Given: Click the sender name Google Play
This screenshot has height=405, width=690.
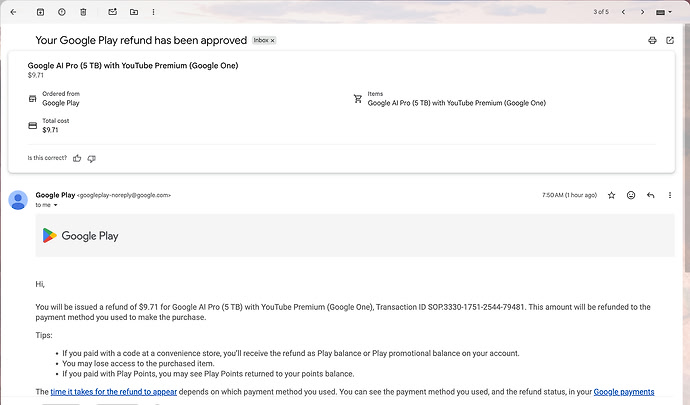Looking at the screenshot, I should click(x=55, y=195).
